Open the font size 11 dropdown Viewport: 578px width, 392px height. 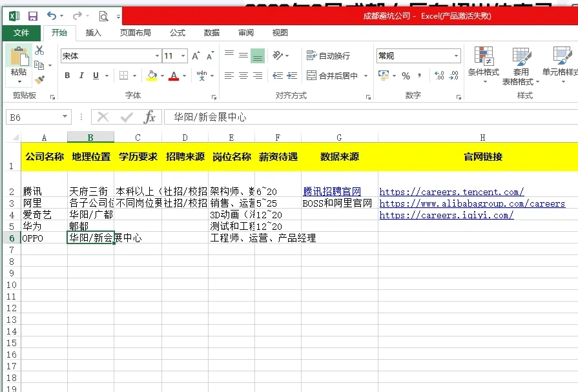click(183, 56)
